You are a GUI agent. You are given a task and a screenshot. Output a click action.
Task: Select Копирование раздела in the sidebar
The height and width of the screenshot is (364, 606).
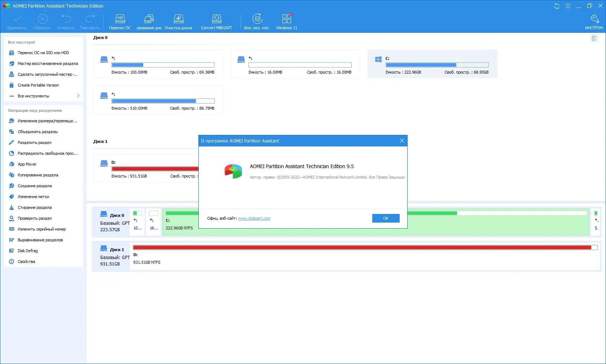tap(38, 175)
